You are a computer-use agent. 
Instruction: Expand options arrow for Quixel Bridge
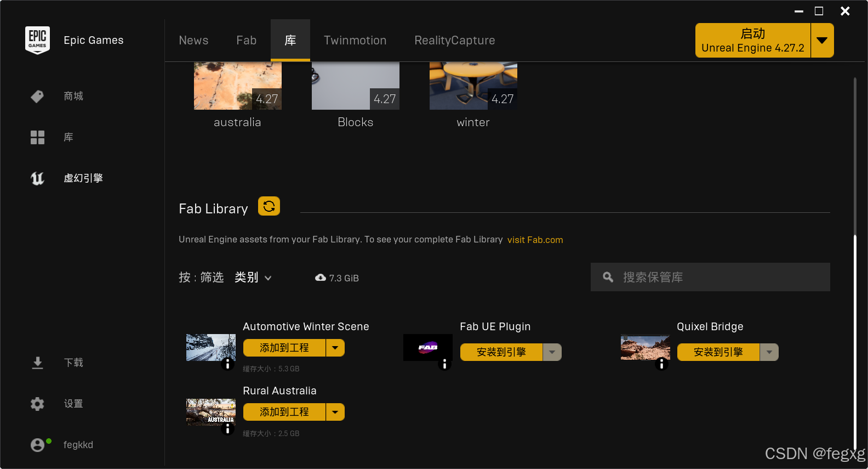click(x=769, y=352)
